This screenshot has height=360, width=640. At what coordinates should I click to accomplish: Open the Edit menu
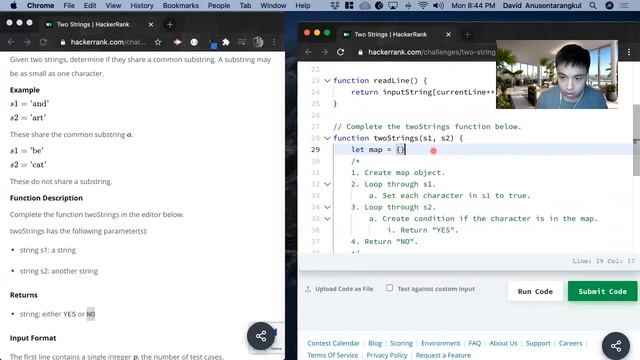click(x=90, y=5)
